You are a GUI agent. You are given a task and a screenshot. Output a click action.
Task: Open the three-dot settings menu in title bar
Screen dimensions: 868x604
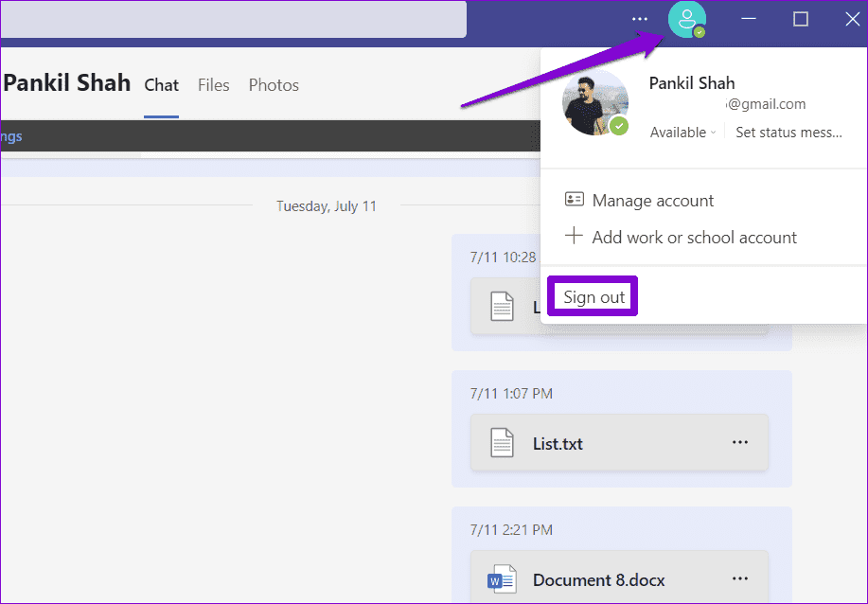[x=640, y=19]
